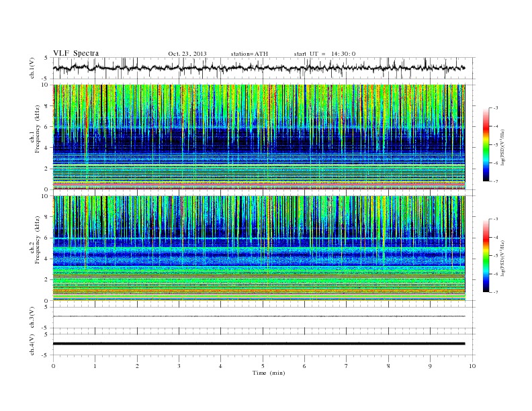Click the '-7' tick on ch.2 colorbar
Viewport: 532px width, 411px height.
point(496,292)
